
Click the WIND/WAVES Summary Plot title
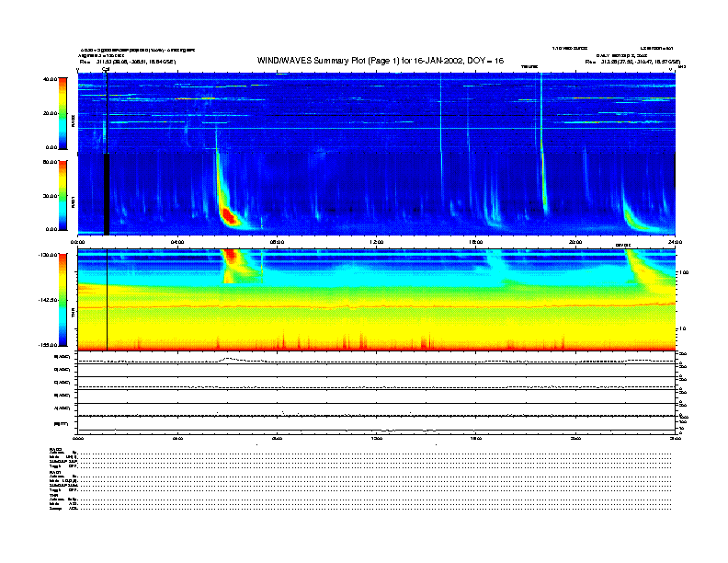pyautogui.click(x=381, y=61)
